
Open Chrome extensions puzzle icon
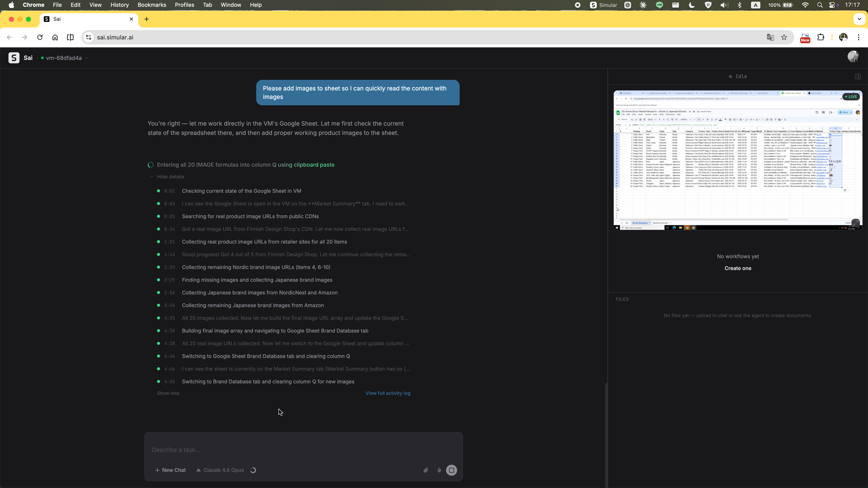click(821, 37)
